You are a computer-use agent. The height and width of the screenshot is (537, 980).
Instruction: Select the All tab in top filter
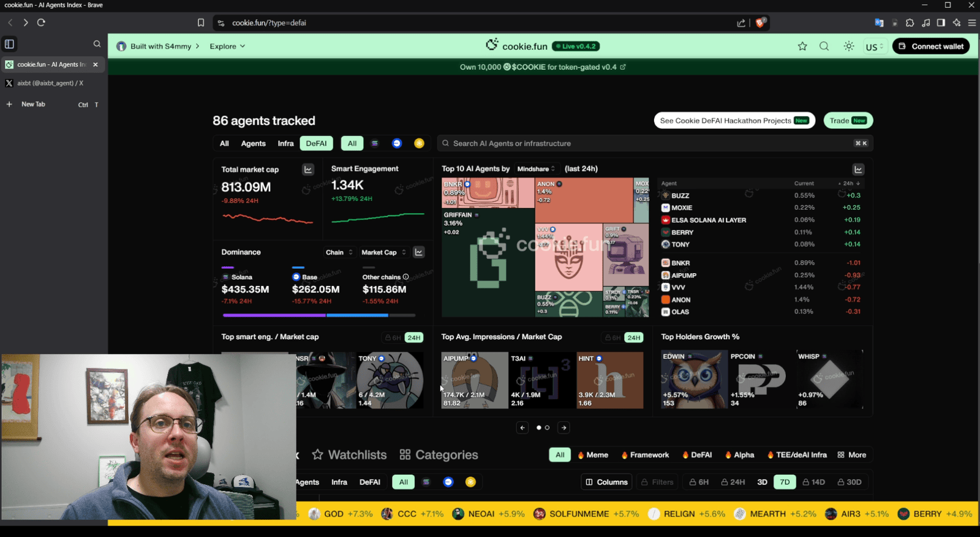pyautogui.click(x=224, y=143)
